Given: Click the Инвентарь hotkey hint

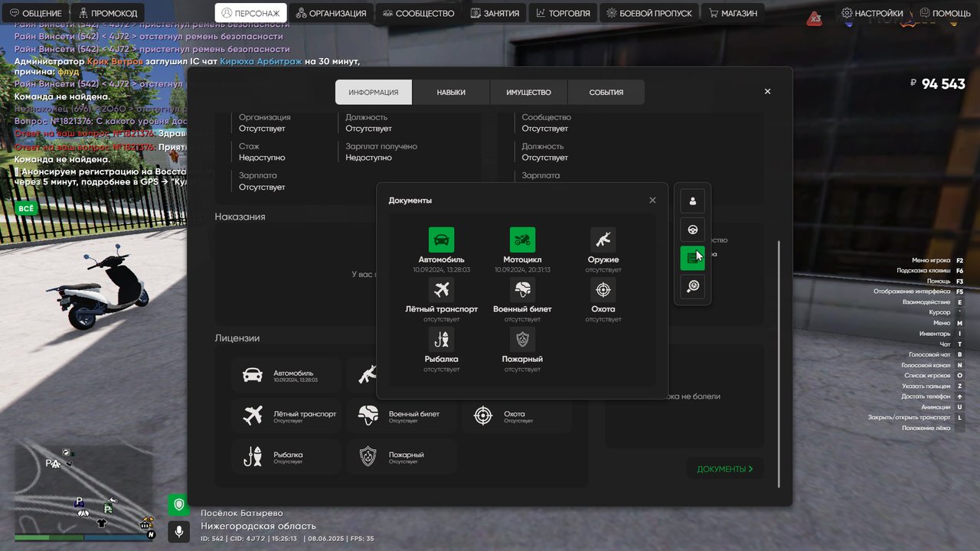Looking at the screenshot, I should (941, 334).
